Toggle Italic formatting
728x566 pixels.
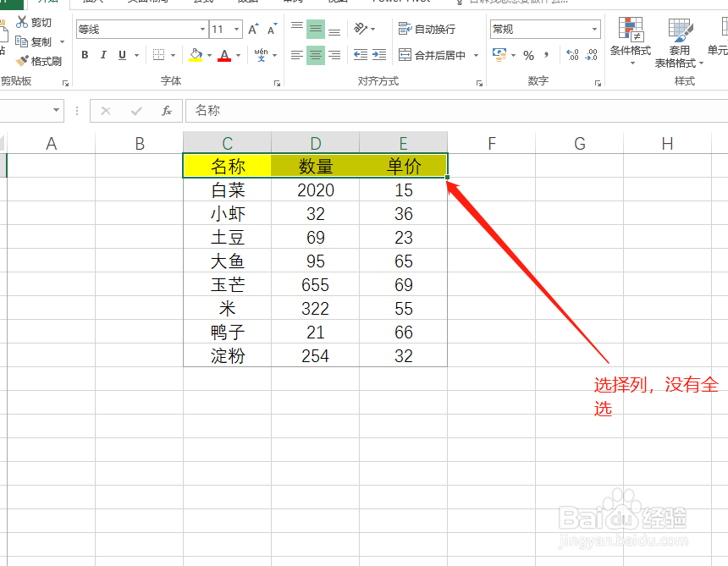coord(103,55)
